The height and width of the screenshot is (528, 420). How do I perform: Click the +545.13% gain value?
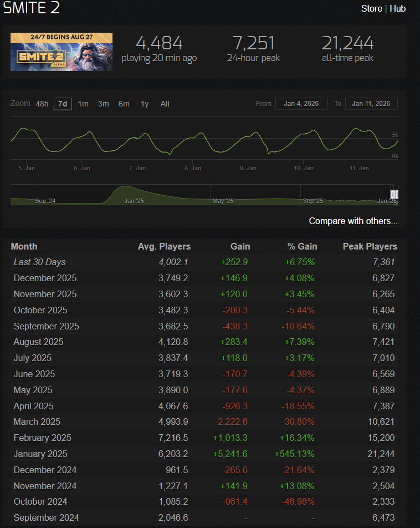click(x=294, y=454)
